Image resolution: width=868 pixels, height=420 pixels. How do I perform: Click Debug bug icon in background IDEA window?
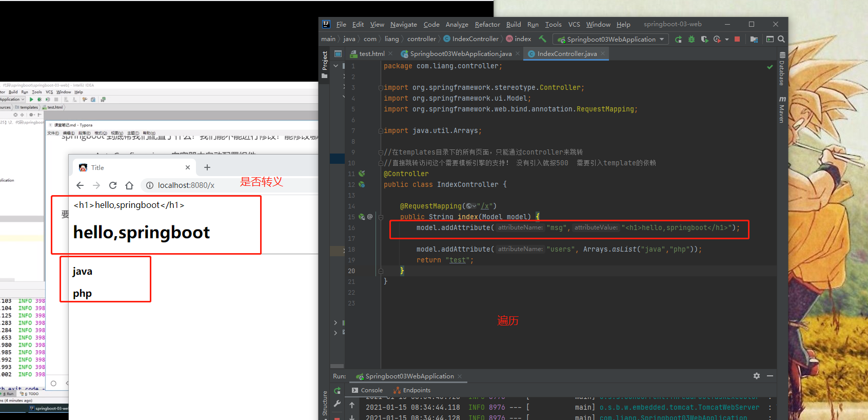pos(40,100)
